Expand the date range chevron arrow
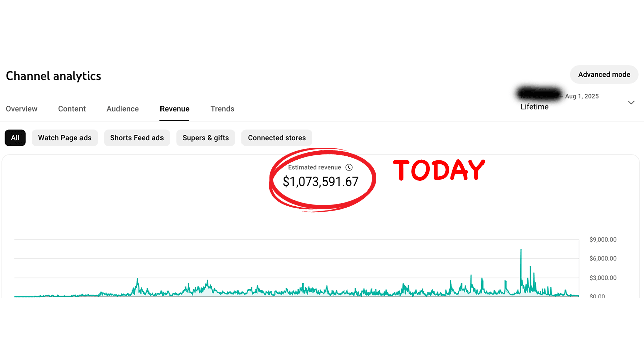This screenshot has height=362, width=644. coord(631,102)
